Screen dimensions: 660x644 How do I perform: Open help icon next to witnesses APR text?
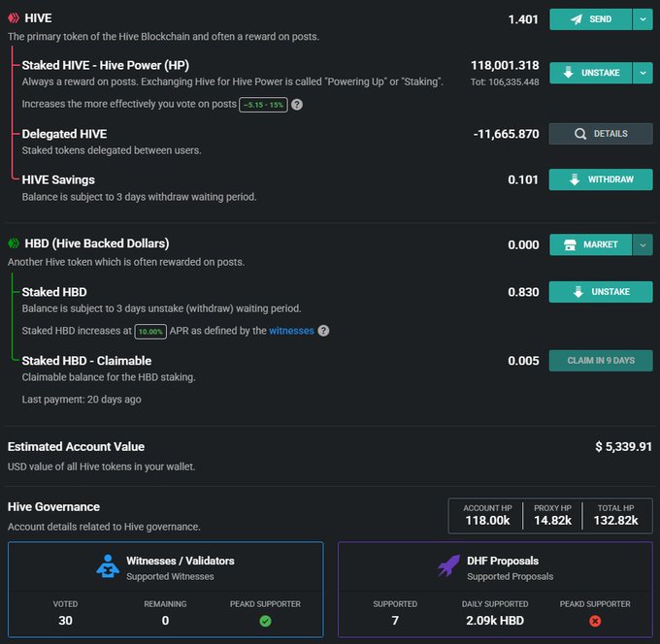pos(323,331)
